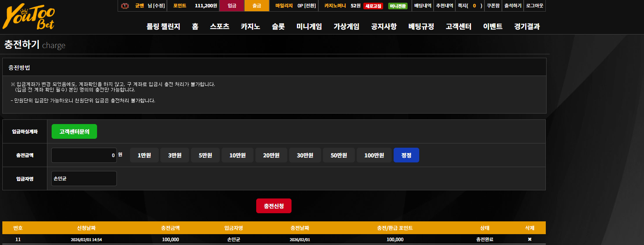644x245 pixels.
Task: Select the 10만원 amount button
Action: point(238,155)
